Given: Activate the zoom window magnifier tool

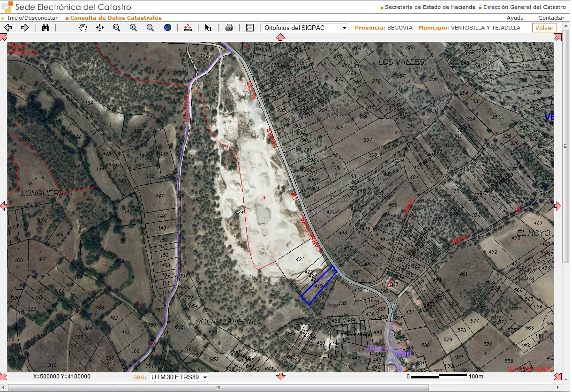Looking at the screenshot, I should coord(117,28).
